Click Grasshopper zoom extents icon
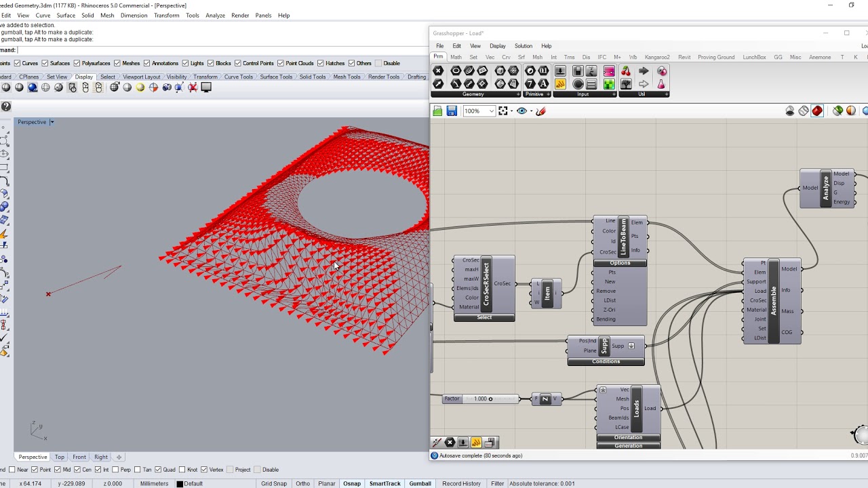The image size is (868, 488). tap(502, 111)
